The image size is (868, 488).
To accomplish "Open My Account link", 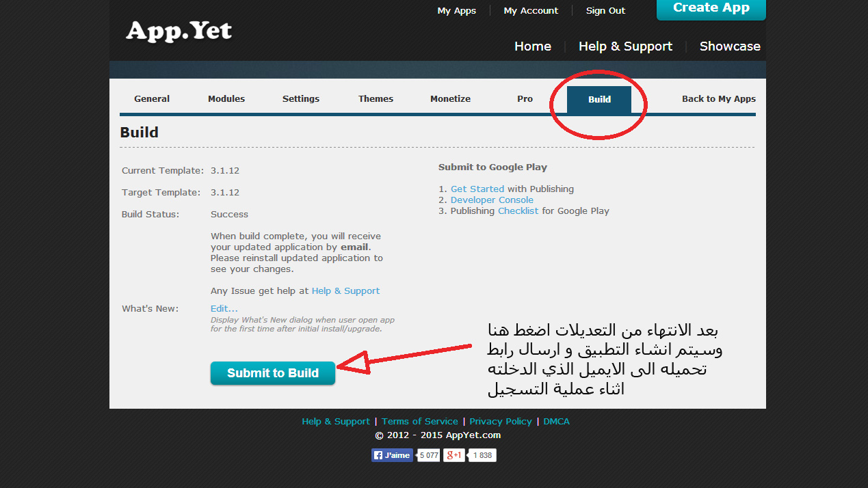I will pos(531,11).
